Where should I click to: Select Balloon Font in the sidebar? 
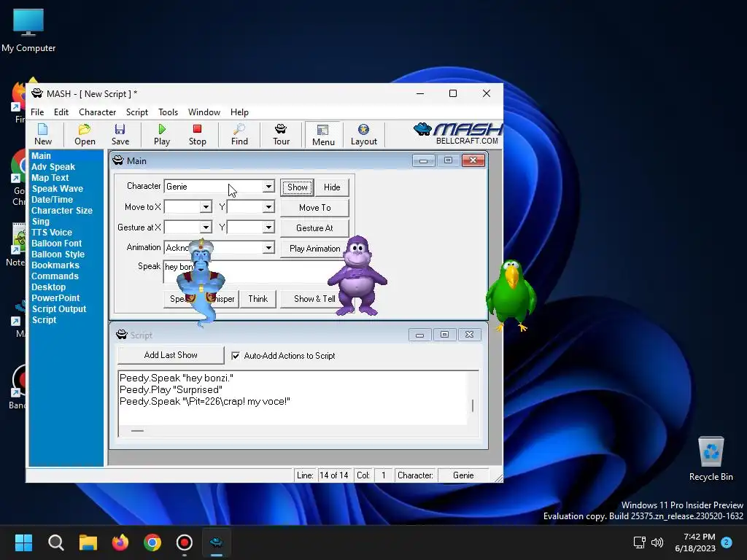pyautogui.click(x=56, y=244)
